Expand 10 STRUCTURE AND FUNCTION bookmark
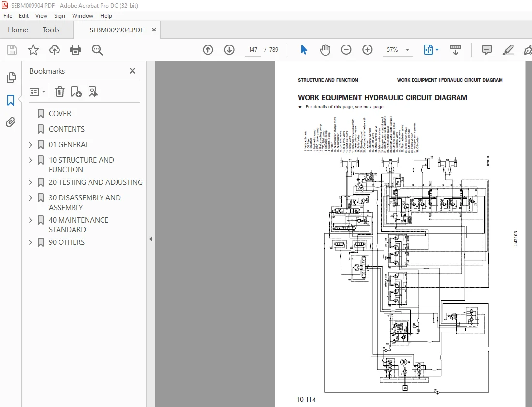Image resolution: width=532 pixels, height=407 pixels. 30,160
